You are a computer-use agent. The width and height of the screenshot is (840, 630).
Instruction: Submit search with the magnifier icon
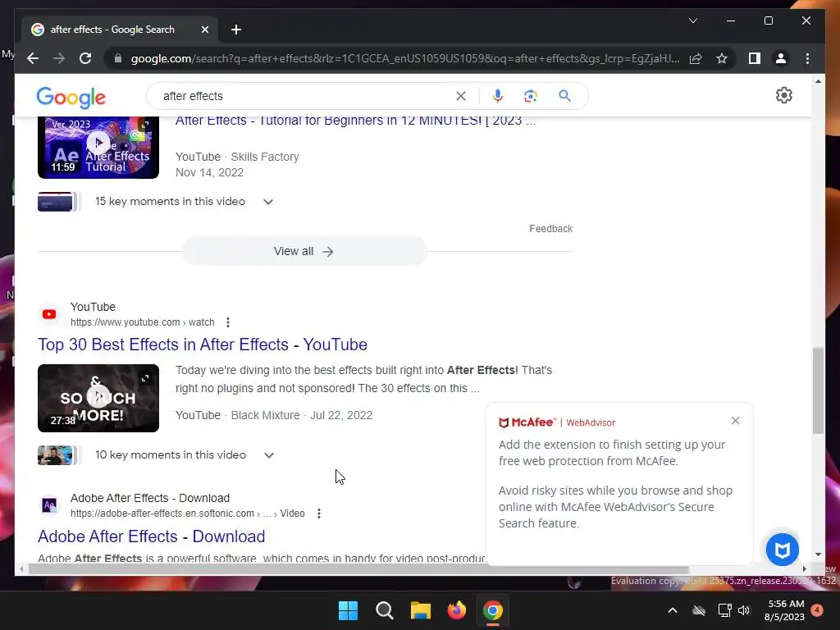click(564, 96)
